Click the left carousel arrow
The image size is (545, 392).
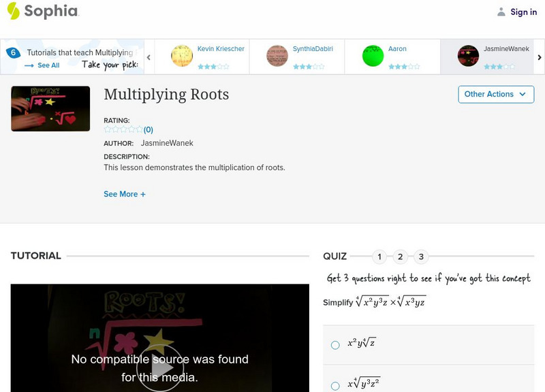[149, 56]
